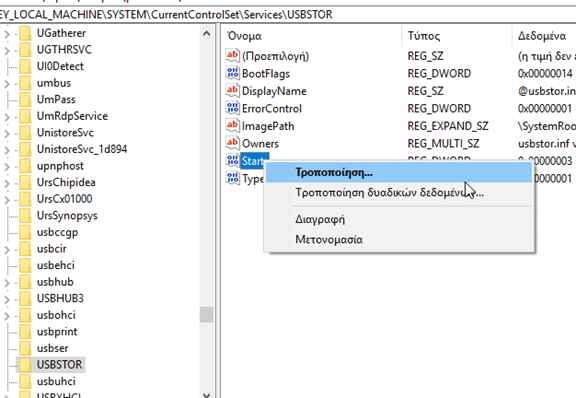Image resolution: width=576 pixels, height=398 pixels.
Task: Click the string icon beside Owners
Action: 232,143
